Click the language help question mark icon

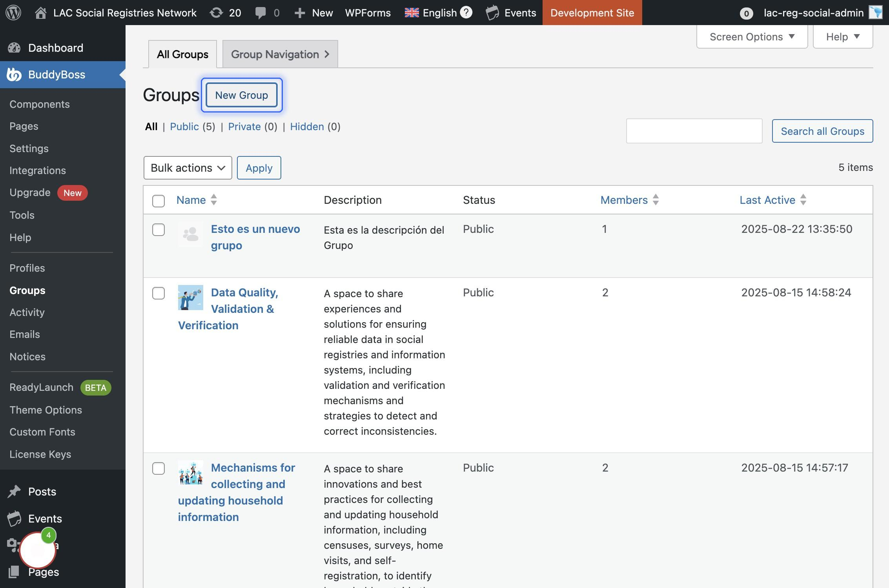tap(466, 13)
